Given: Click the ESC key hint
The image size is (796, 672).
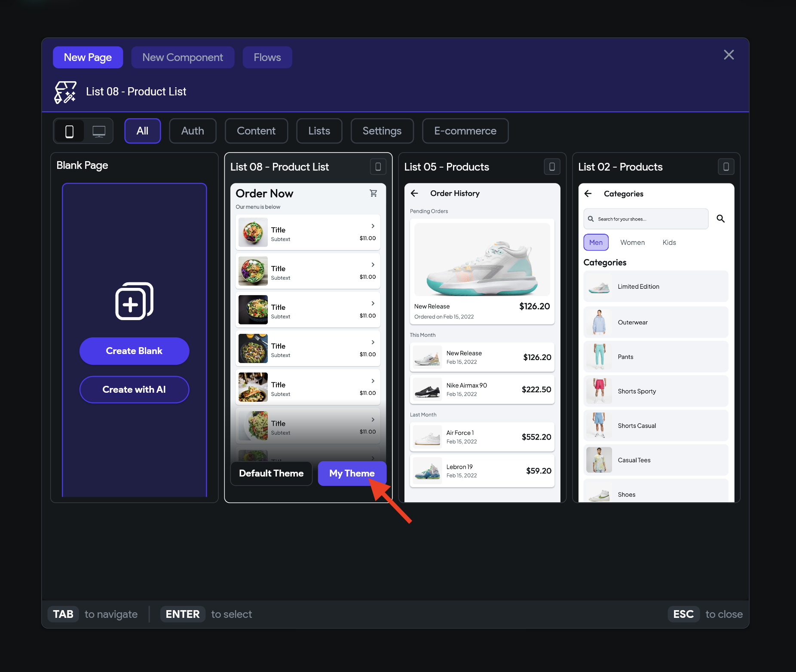Looking at the screenshot, I should (x=683, y=614).
